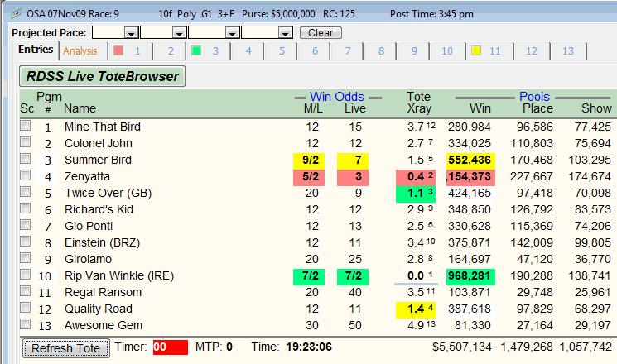Click Twice Over's green 1.1 Tote Xray cell

pos(416,194)
